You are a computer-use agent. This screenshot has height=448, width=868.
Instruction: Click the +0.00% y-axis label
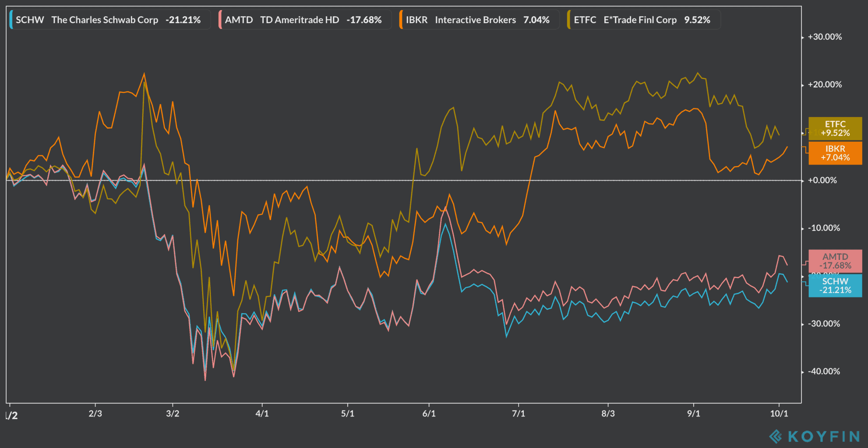click(822, 180)
